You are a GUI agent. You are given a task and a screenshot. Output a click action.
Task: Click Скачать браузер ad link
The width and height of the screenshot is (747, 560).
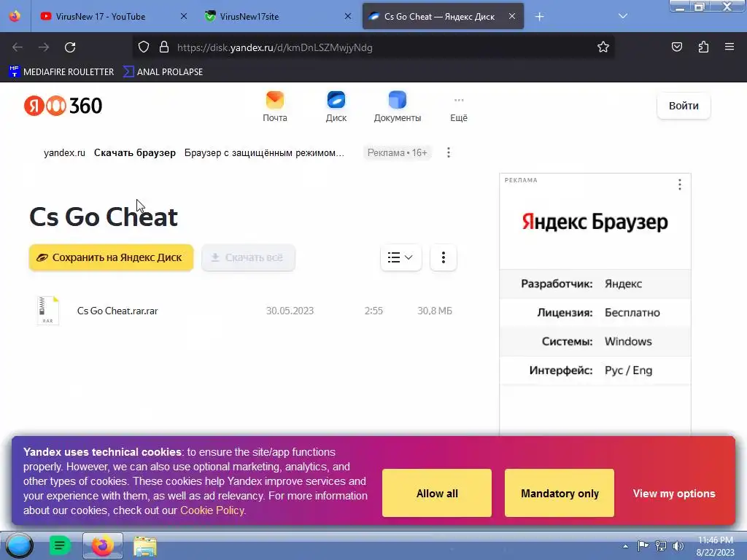click(x=135, y=153)
